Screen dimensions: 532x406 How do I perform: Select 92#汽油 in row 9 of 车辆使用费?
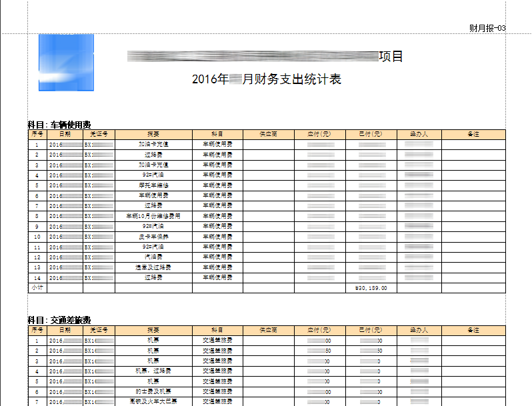click(153, 226)
